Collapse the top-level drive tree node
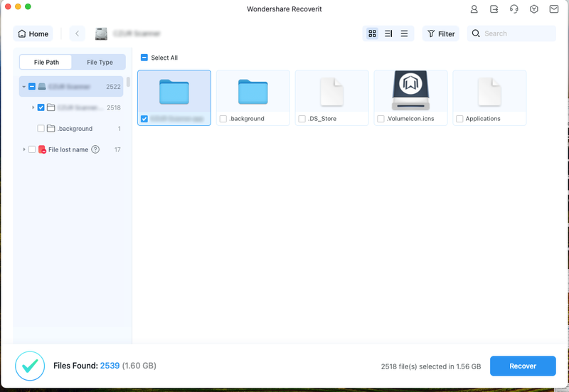Image resolution: width=569 pixels, height=392 pixels. 24,87
